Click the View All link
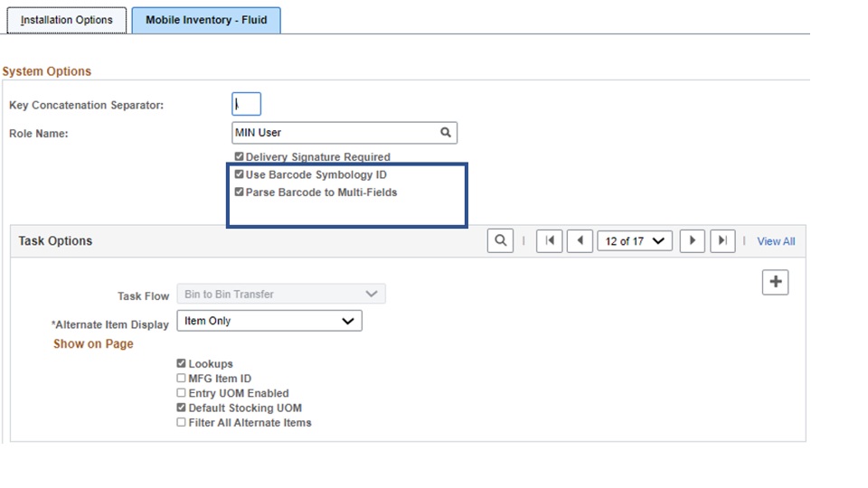 click(776, 241)
